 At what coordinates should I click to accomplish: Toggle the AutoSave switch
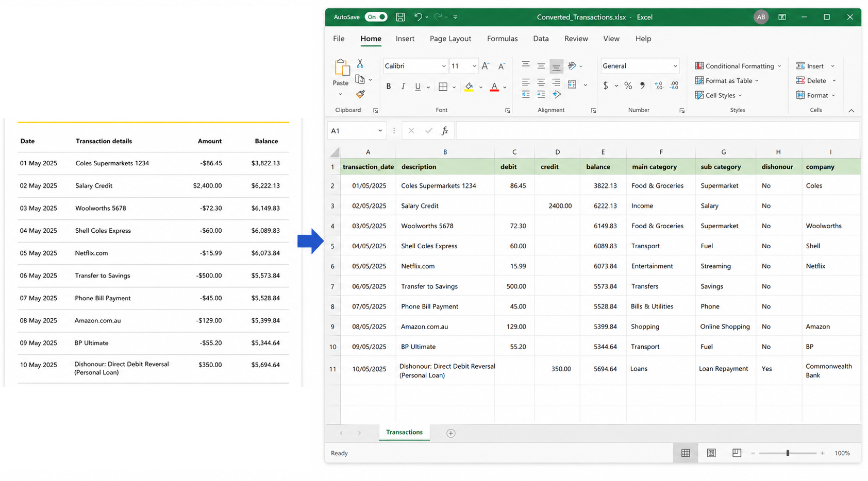coord(376,17)
